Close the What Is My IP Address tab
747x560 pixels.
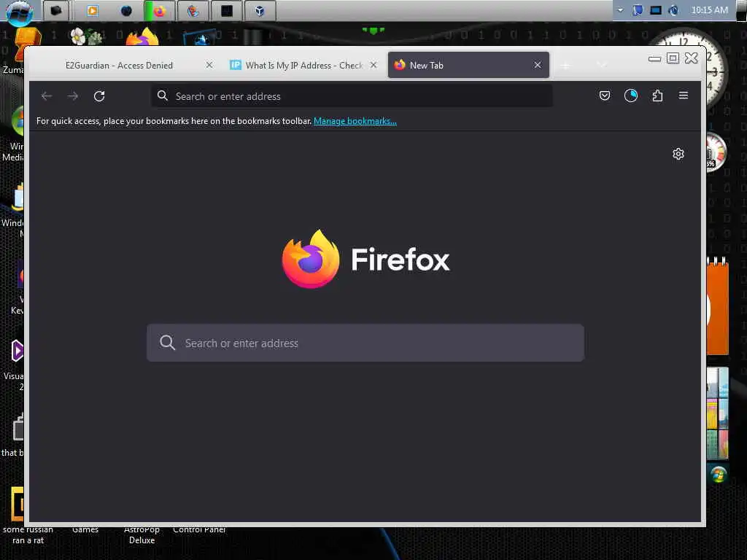pyautogui.click(x=373, y=65)
